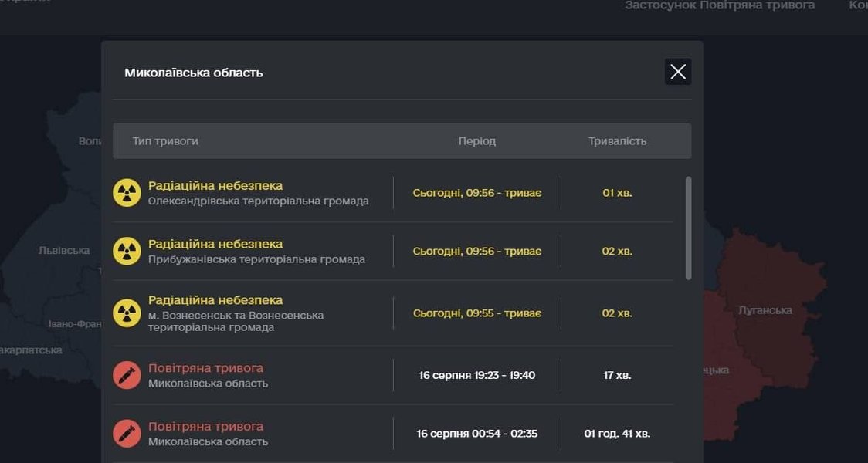The image size is (868, 463).
Task: Open the Контакти item in the top bar
Action: click(x=859, y=5)
